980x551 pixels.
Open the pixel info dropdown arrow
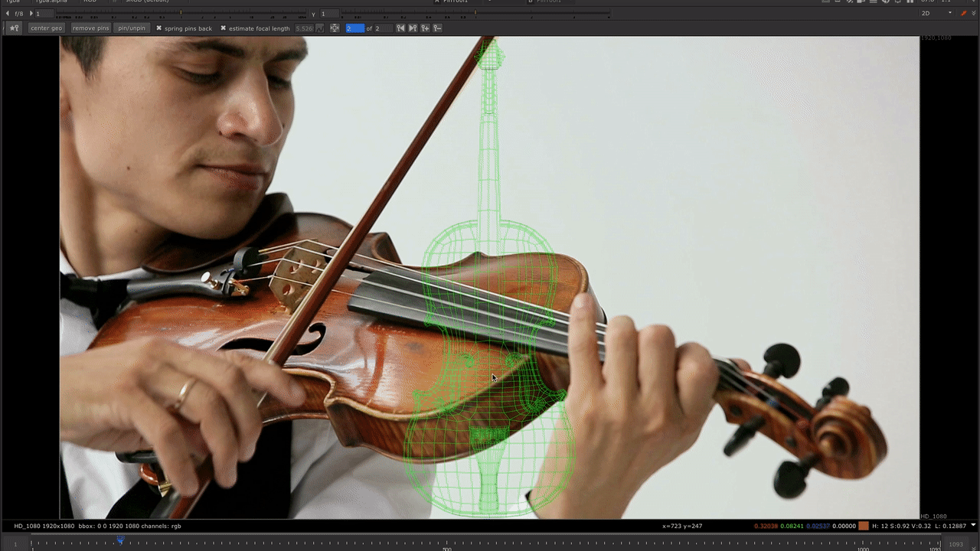click(x=973, y=526)
